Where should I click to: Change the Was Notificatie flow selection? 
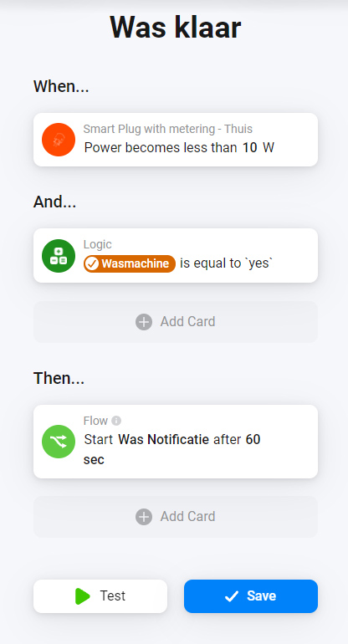(163, 440)
